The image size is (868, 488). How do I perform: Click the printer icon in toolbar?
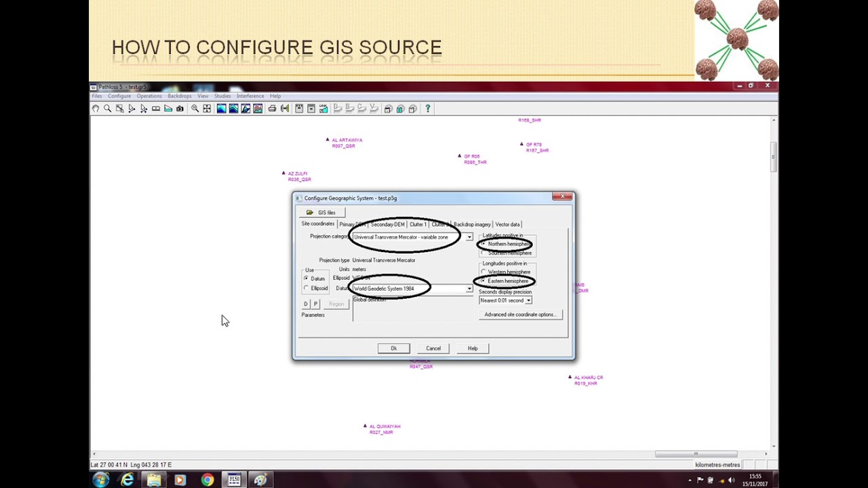point(272,108)
